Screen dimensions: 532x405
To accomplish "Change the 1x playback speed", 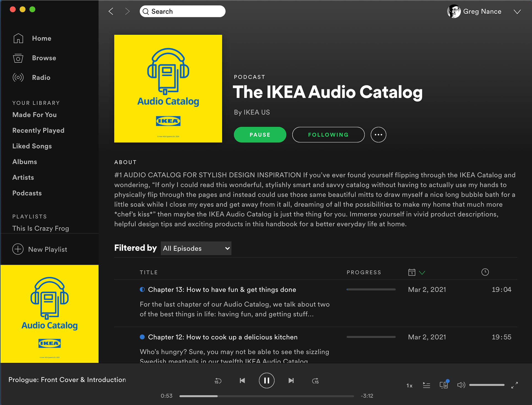I will click(409, 386).
